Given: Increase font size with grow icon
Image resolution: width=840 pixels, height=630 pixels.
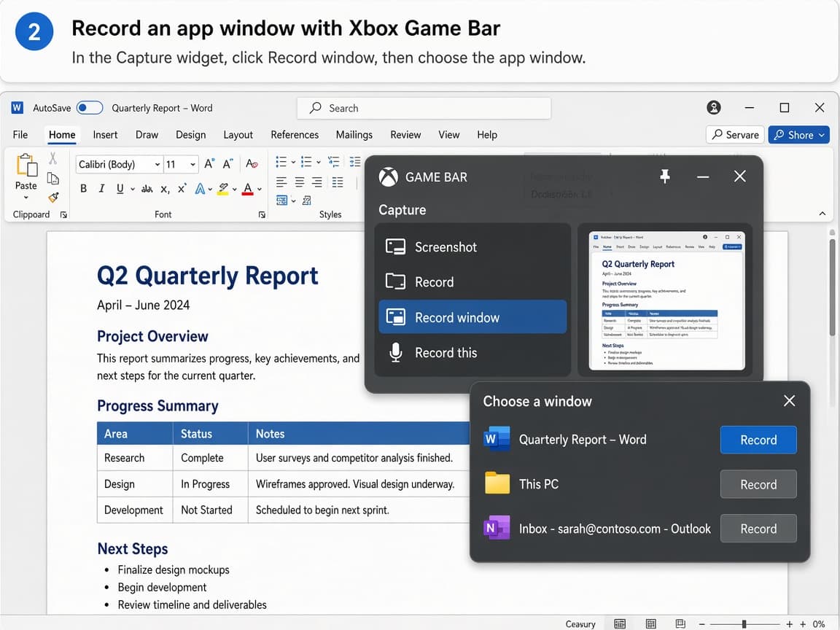Looking at the screenshot, I should (209, 164).
